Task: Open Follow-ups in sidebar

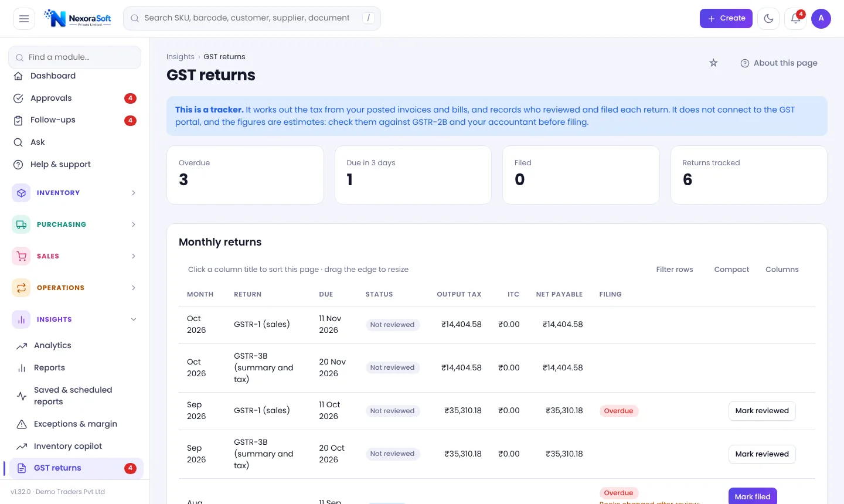Action: 74,120
